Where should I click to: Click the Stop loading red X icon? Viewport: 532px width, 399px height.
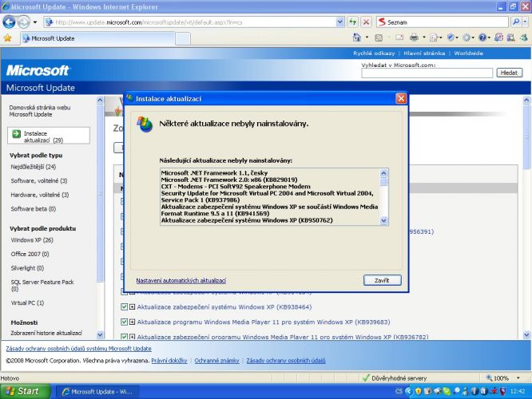(x=366, y=22)
